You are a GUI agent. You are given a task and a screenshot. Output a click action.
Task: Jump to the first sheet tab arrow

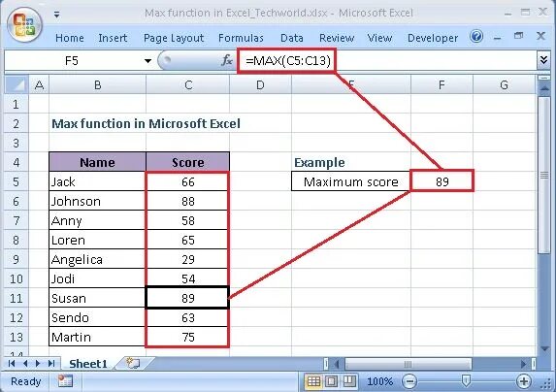(x=12, y=363)
